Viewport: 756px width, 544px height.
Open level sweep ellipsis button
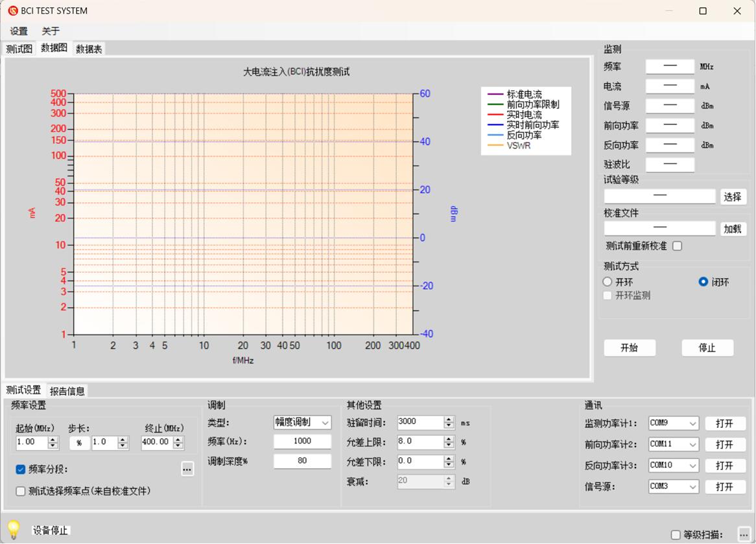click(x=744, y=534)
